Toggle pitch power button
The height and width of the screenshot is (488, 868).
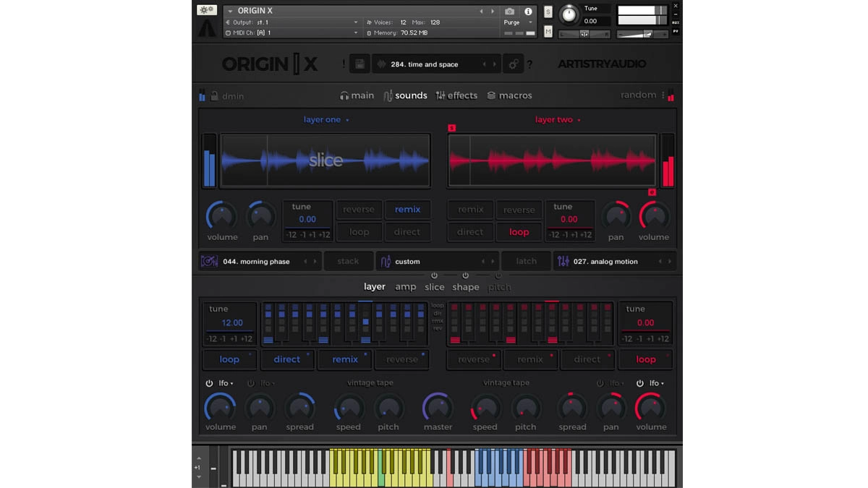pyautogui.click(x=498, y=275)
